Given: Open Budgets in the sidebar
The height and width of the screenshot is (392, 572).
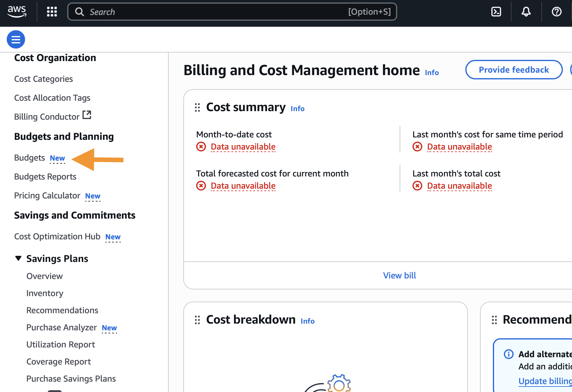Looking at the screenshot, I should (30, 158).
